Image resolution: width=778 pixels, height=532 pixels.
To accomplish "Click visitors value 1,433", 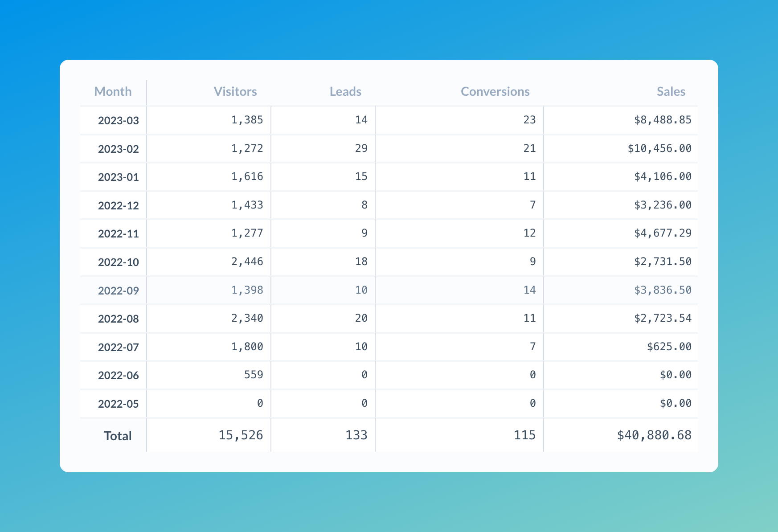I will pos(247,205).
